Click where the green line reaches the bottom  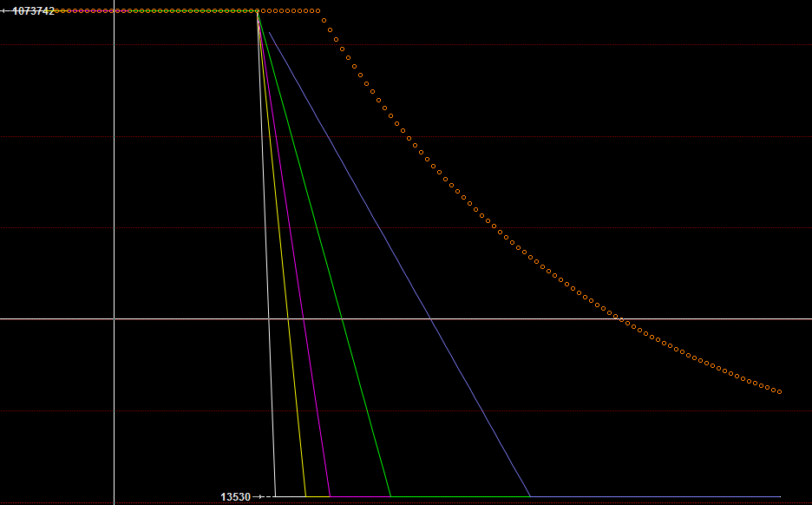point(390,496)
